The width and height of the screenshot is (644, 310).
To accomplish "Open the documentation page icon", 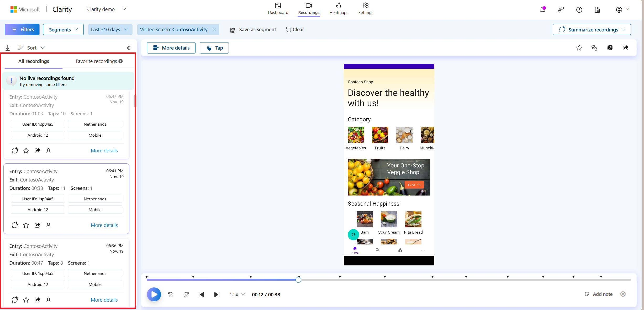I will tap(597, 10).
